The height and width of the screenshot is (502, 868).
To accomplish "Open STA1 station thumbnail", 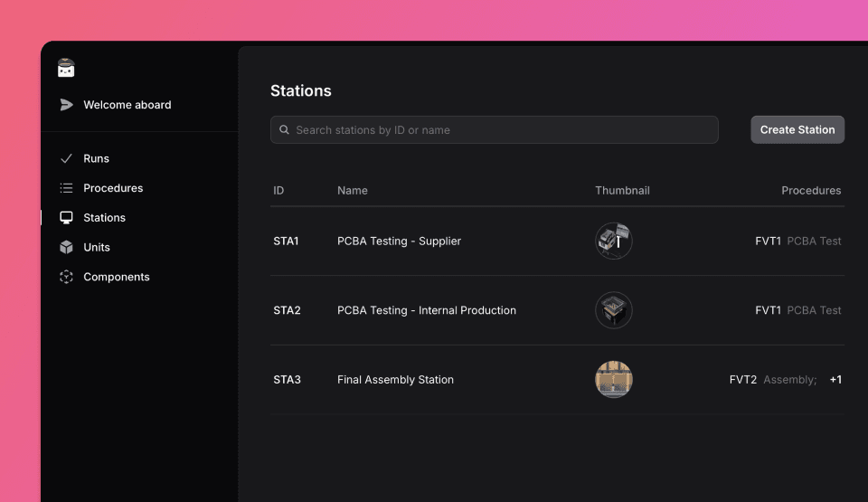I will pos(613,241).
